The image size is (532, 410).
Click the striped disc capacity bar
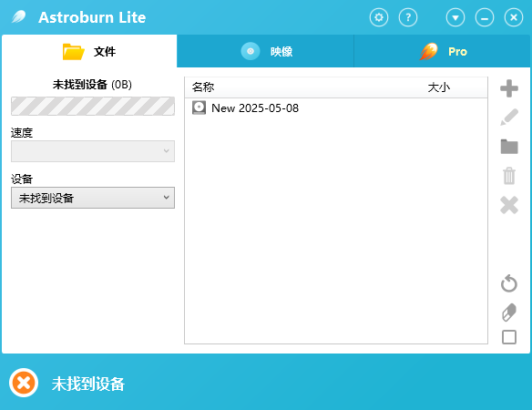93,106
